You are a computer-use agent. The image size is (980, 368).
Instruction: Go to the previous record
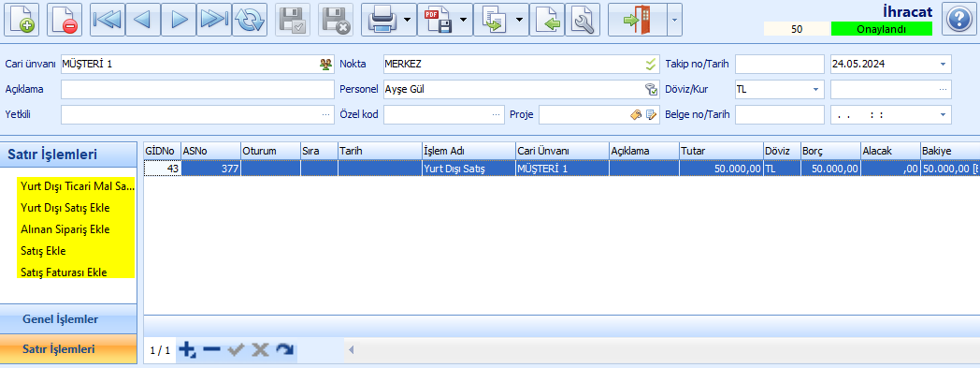(143, 20)
